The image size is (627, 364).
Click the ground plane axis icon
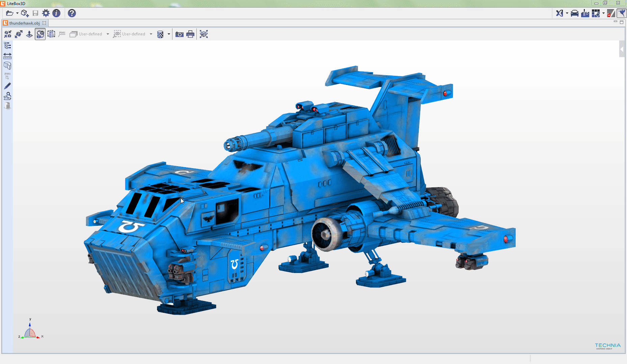[29, 34]
